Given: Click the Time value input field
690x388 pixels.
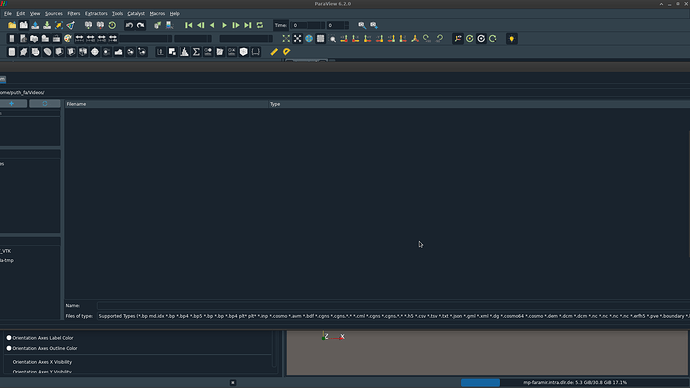Looking at the screenshot, I should (x=307, y=25).
